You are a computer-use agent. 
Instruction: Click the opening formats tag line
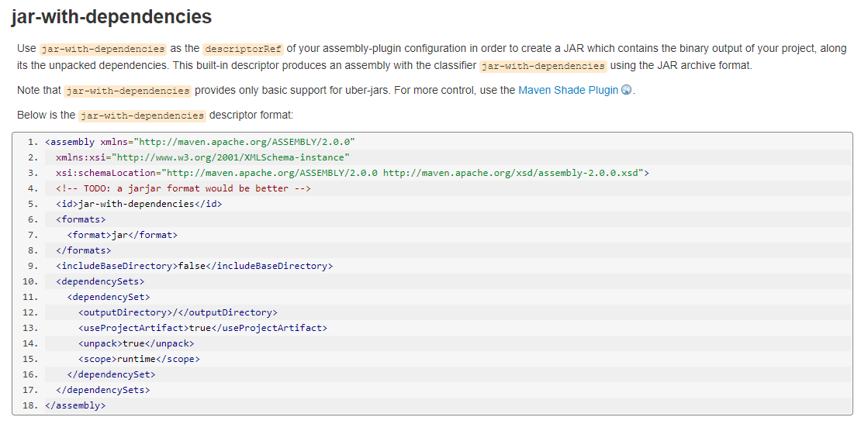81,219
